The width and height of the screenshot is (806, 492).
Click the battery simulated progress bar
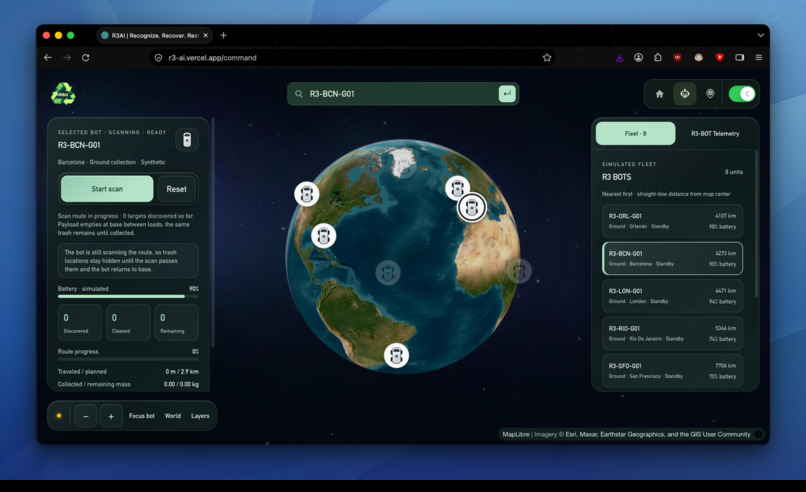(128, 297)
